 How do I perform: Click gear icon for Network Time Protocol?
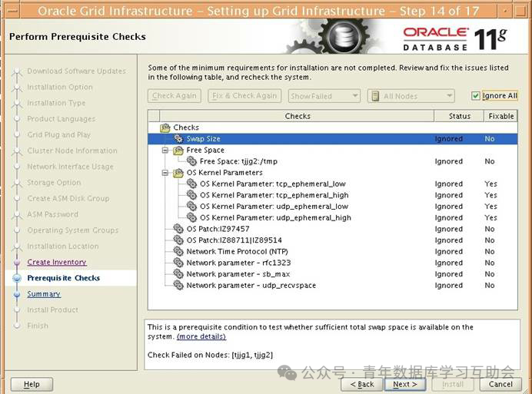click(178, 251)
